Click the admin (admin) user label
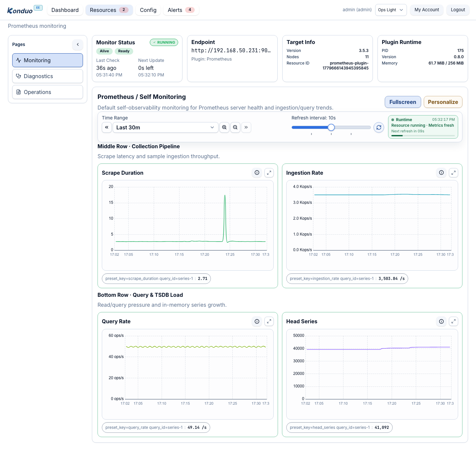This screenshot has height=451, width=476. [x=357, y=10]
